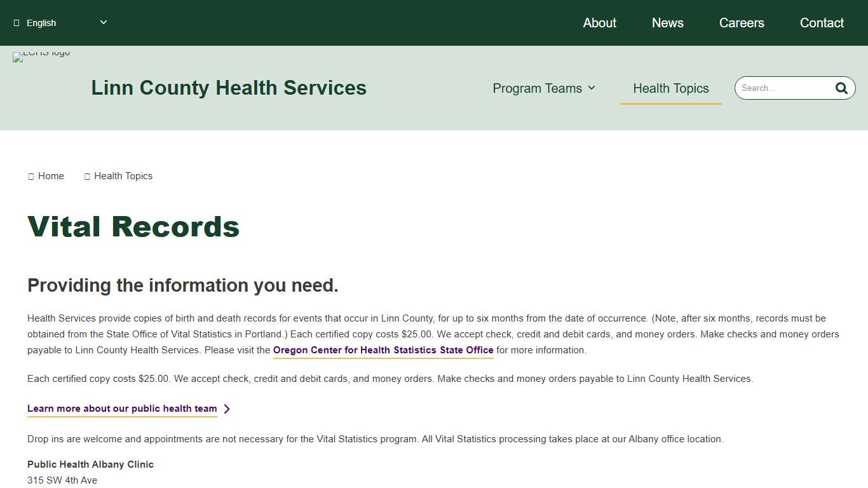The height and width of the screenshot is (488, 868).
Task: Click Learn more about our public health team
Action: (121, 409)
